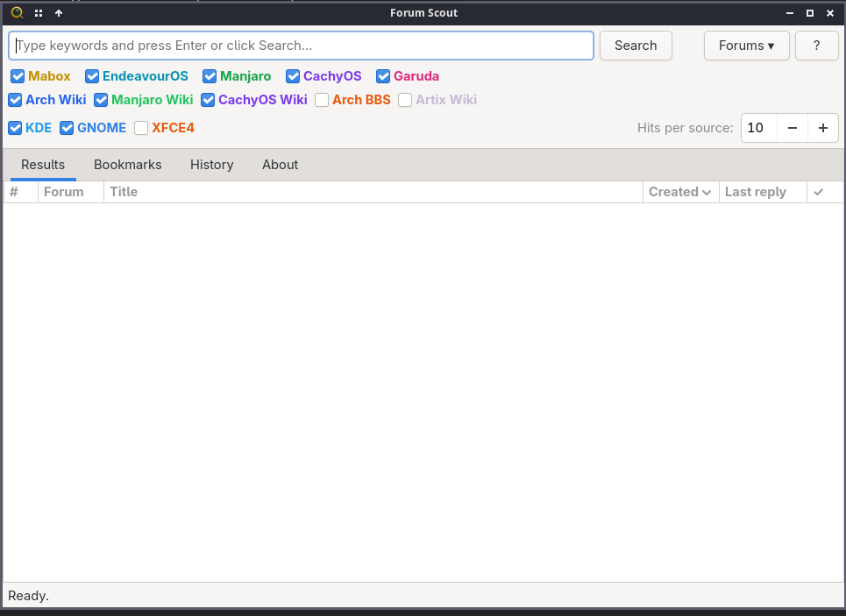Image resolution: width=846 pixels, height=616 pixels.
Task: Toggle the Artix Wiki checkbox
Action: 405,100
